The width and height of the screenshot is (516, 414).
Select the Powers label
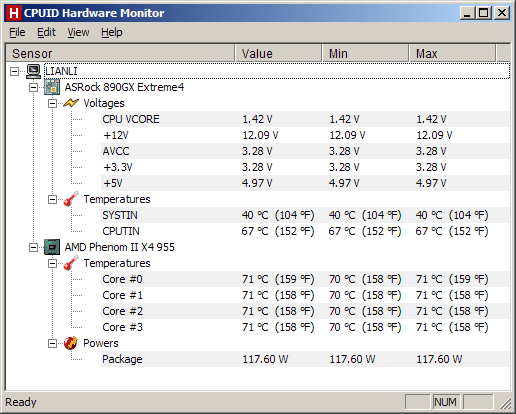pyautogui.click(x=101, y=343)
